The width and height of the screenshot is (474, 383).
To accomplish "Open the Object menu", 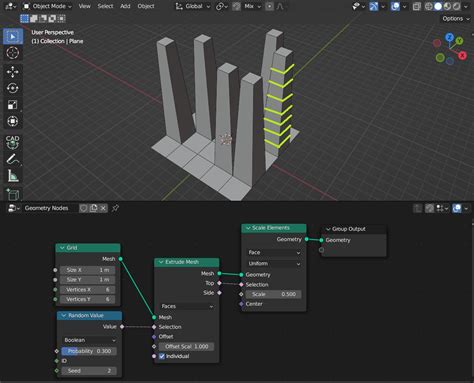I will (146, 6).
